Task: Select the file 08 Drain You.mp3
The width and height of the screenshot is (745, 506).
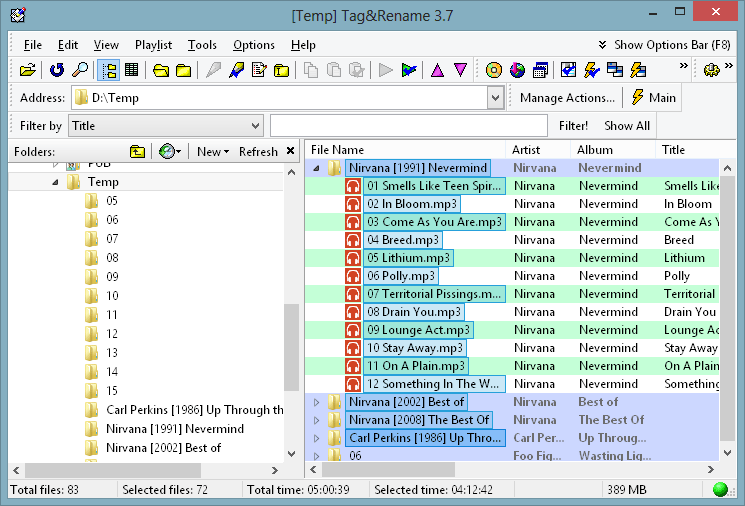Action: pos(414,312)
